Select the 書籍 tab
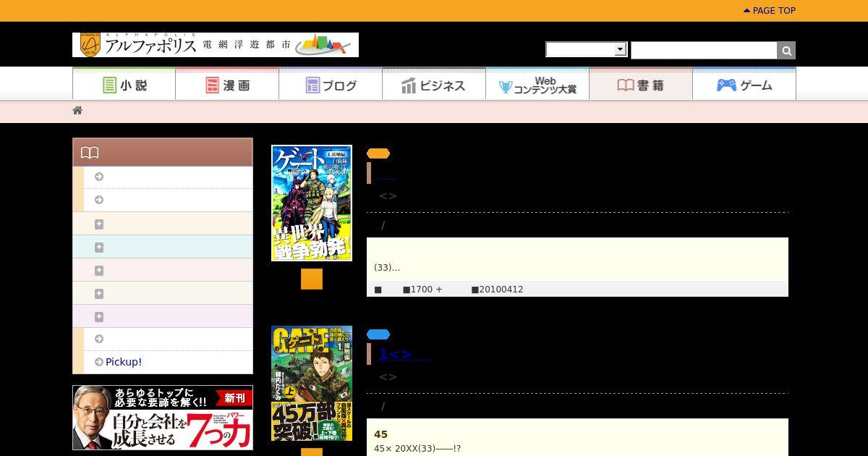The width and height of the screenshot is (868, 456). pos(641,85)
